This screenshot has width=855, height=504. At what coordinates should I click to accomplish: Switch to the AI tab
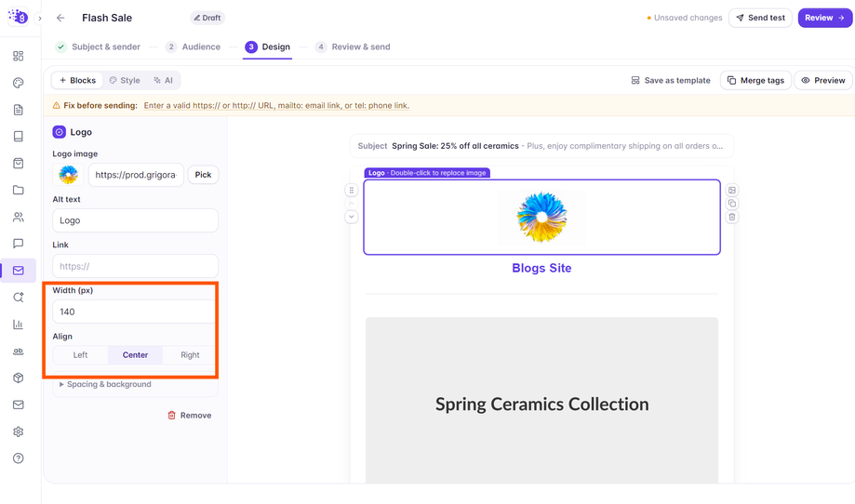pos(163,80)
